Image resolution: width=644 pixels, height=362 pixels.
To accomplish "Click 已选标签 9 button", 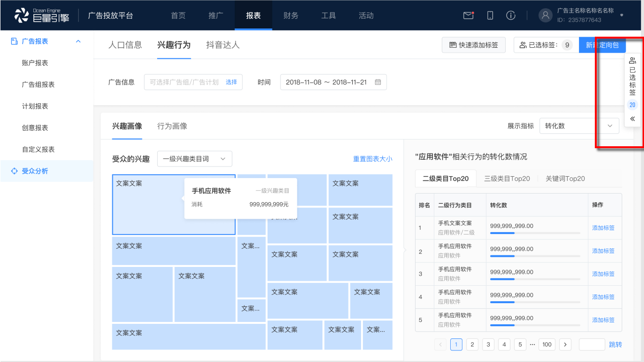I will (546, 45).
